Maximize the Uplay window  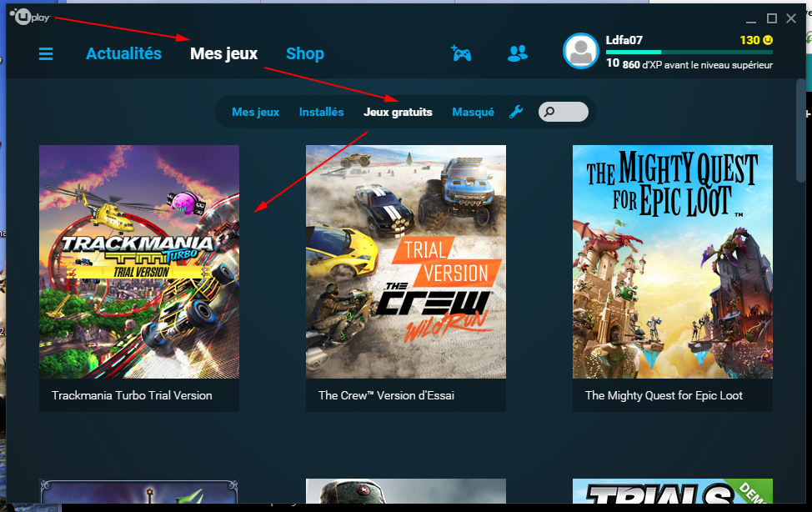point(772,18)
